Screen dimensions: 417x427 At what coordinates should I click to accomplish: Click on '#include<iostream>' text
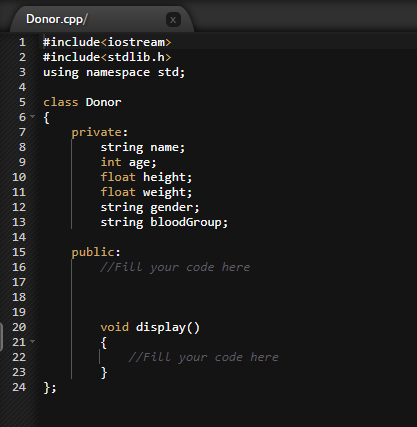107,42
